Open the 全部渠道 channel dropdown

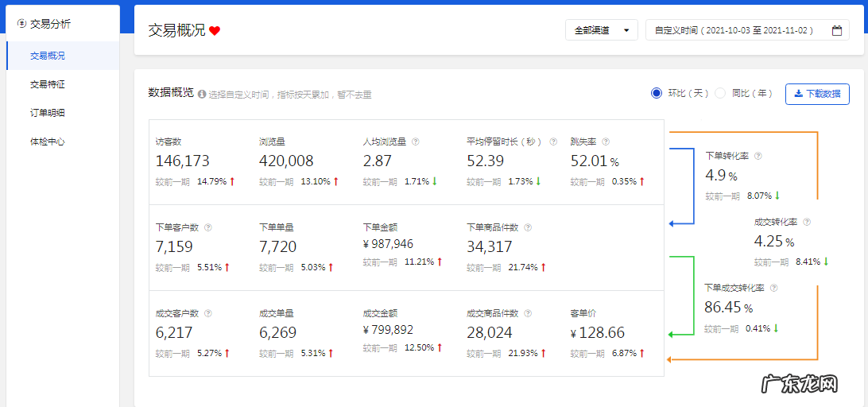click(x=601, y=30)
